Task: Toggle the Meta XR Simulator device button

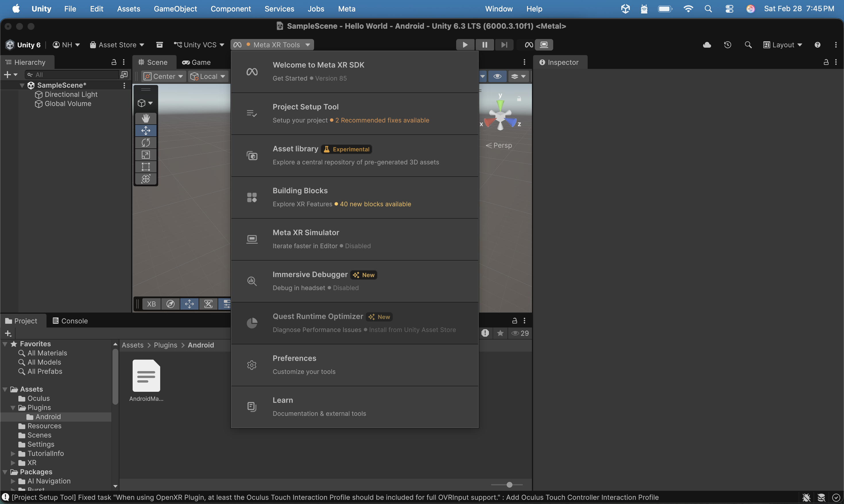Action: [x=544, y=44]
